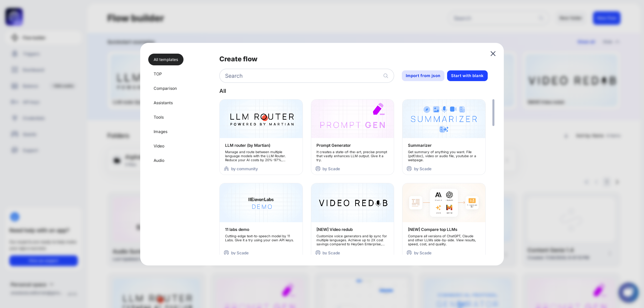This screenshot has width=644, height=308.
Task: Open the ElevenLabs Demo template thumbnail
Action: [261, 203]
